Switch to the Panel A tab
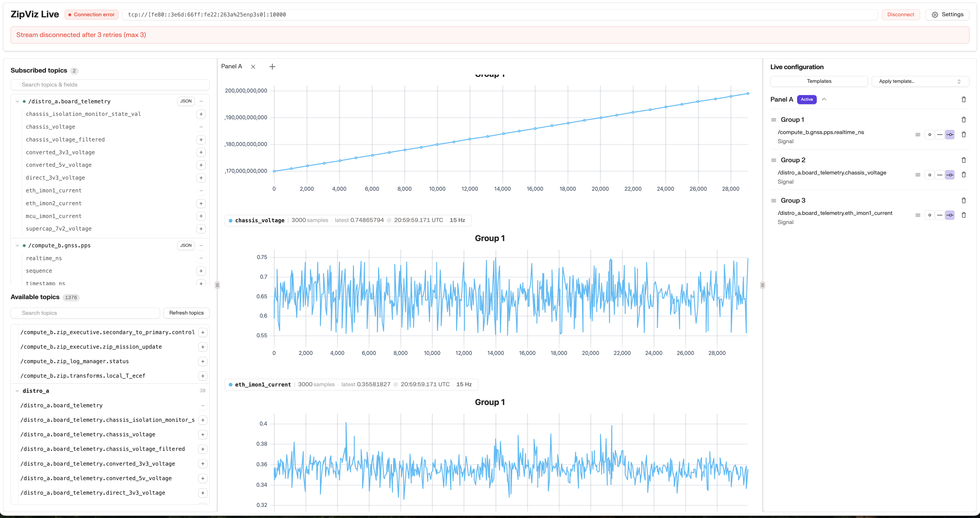Screen dimensions: 980x518 231,67
